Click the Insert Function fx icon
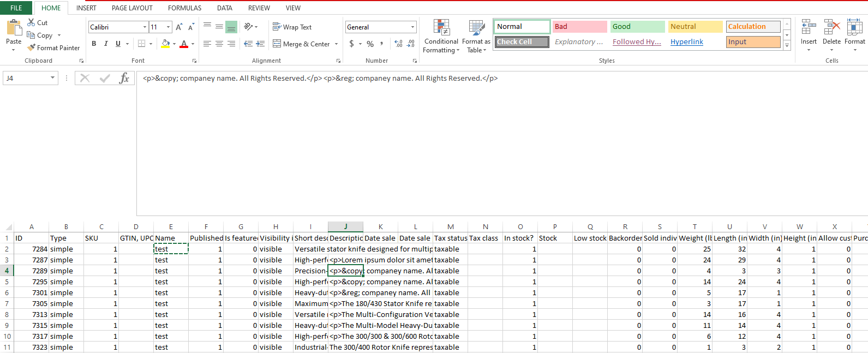Image resolution: width=868 pixels, height=353 pixels. tap(124, 78)
